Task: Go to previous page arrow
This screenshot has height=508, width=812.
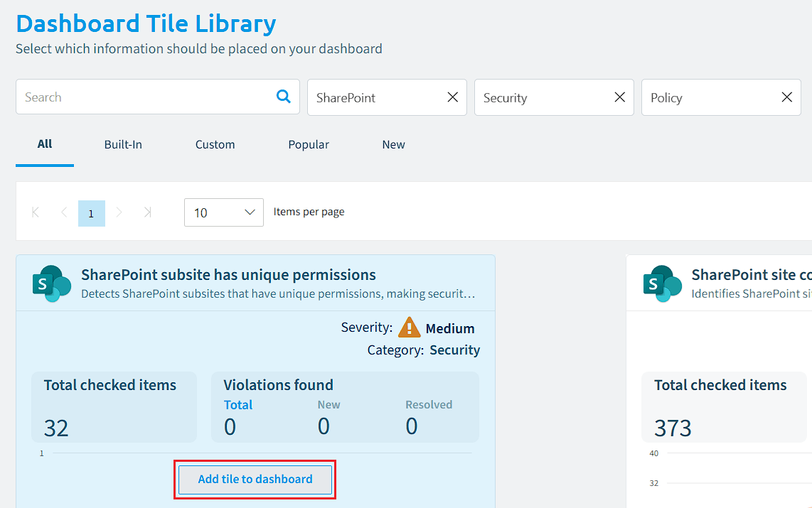Action: click(x=64, y=212)
